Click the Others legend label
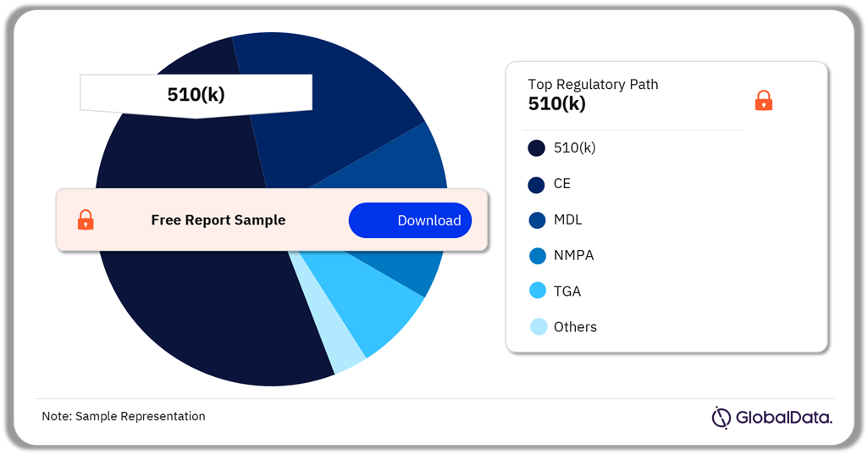The width and height of the screenshot is (868, 455). 575,327
